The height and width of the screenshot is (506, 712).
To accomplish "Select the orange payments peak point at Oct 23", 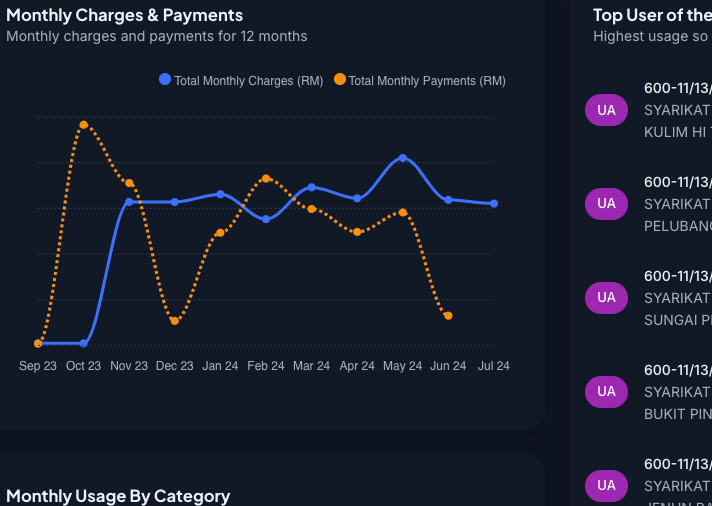I will [x=83, y=125].
